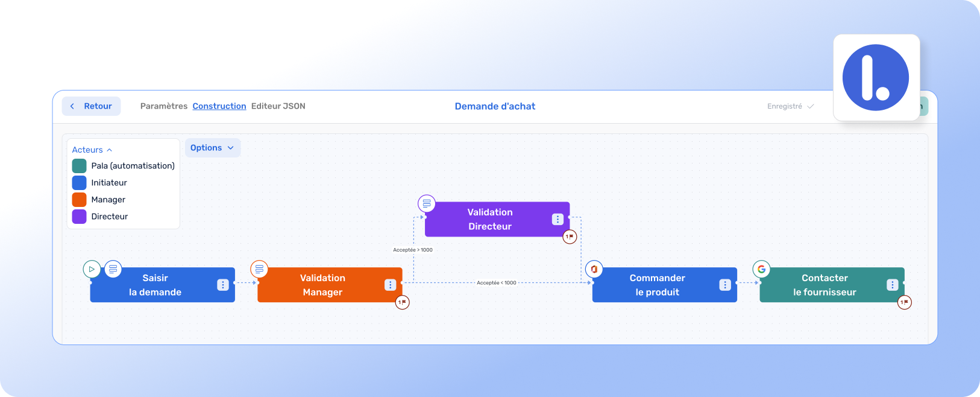
Task: Click the flag badge on Validation Directeur
Action: tap(570, 237)
